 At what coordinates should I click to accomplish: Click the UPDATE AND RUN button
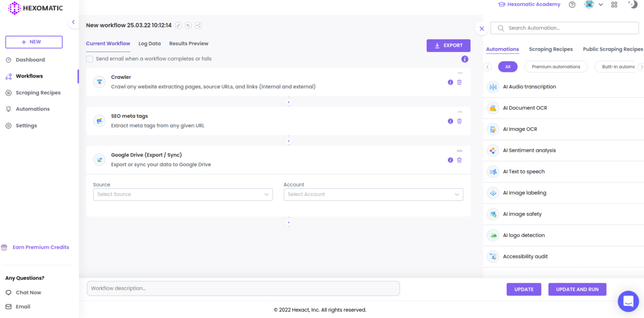[x=577, y=289]
